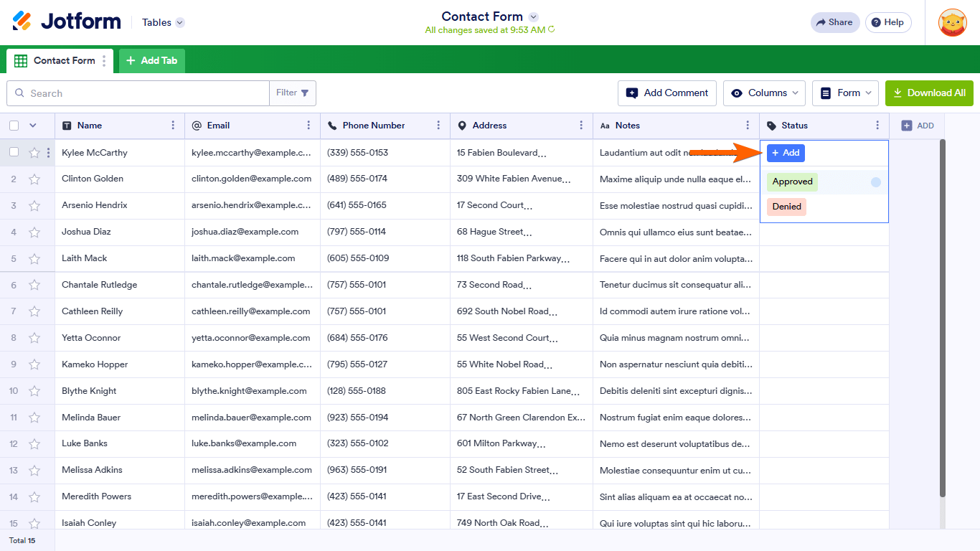This screenshot has height=551, width=980.
Task: Star the Arsenio Hendrix row
Action: click(34, 206)
